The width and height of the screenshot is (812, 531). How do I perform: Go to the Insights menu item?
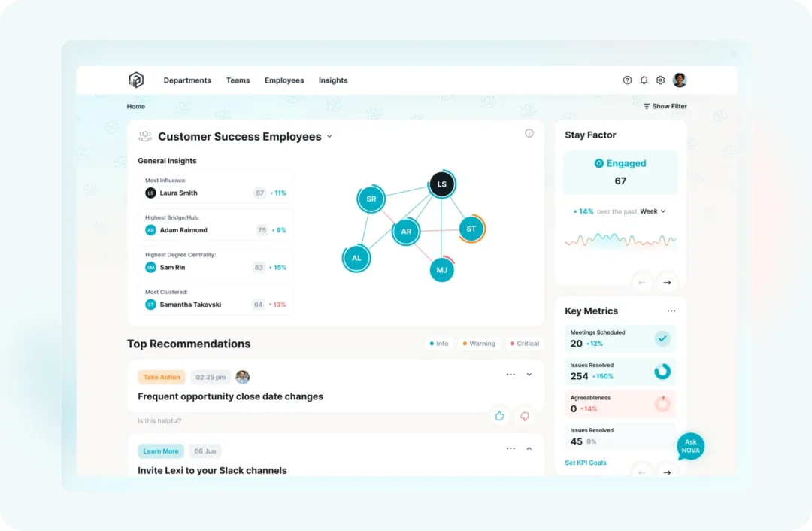333,80
